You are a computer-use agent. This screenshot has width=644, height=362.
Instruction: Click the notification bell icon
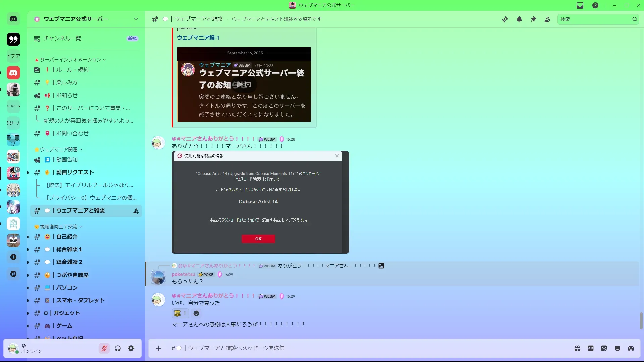point(519,19)
